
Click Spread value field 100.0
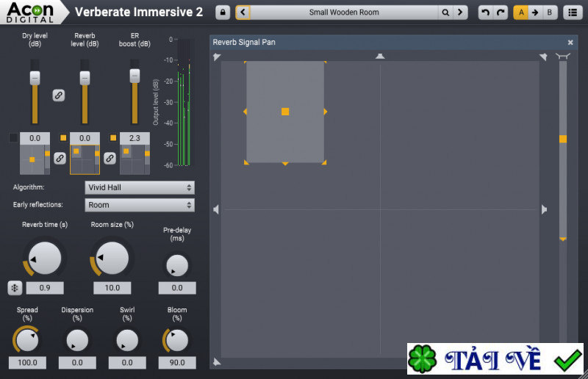pyautogui.click(x=27, y=363)
